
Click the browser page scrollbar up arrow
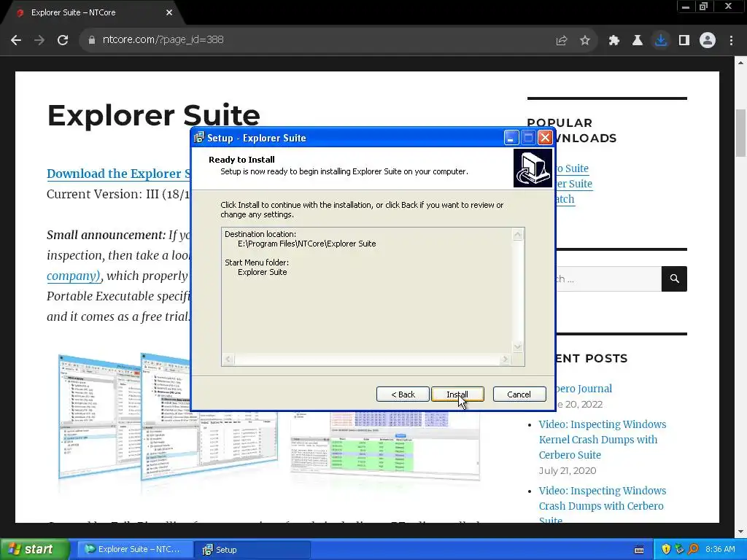point(740,63)
